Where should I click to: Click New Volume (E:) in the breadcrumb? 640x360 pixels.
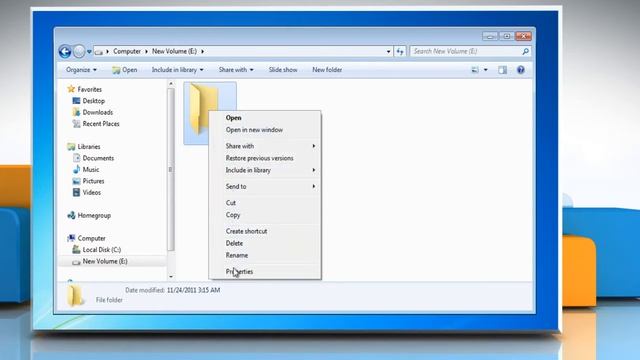click(174, 51)
